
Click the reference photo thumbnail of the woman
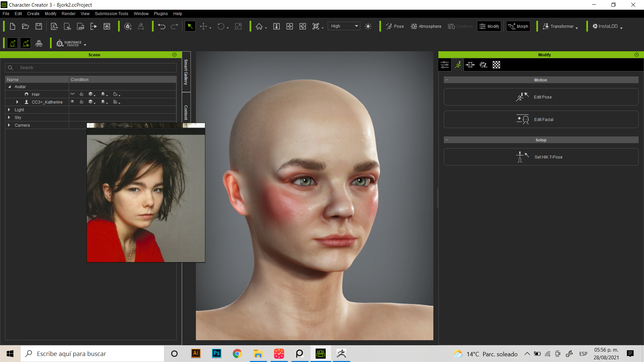[x=146, y=193]
